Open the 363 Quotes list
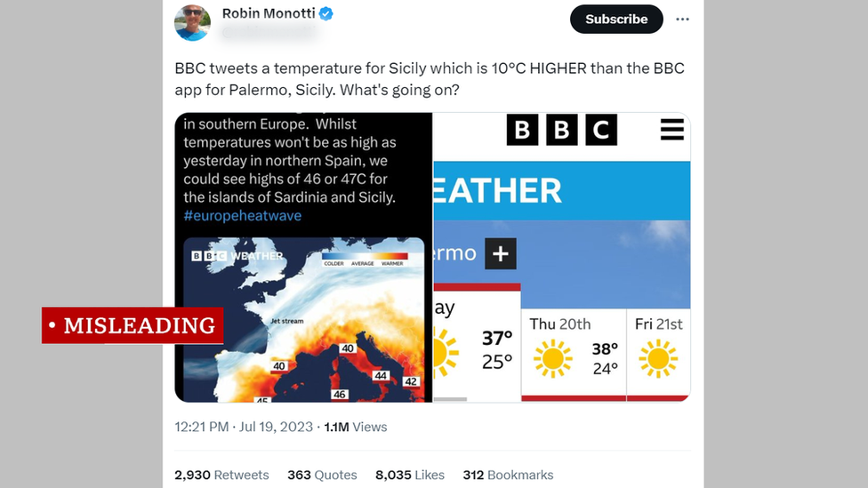 tap(322, 476)
